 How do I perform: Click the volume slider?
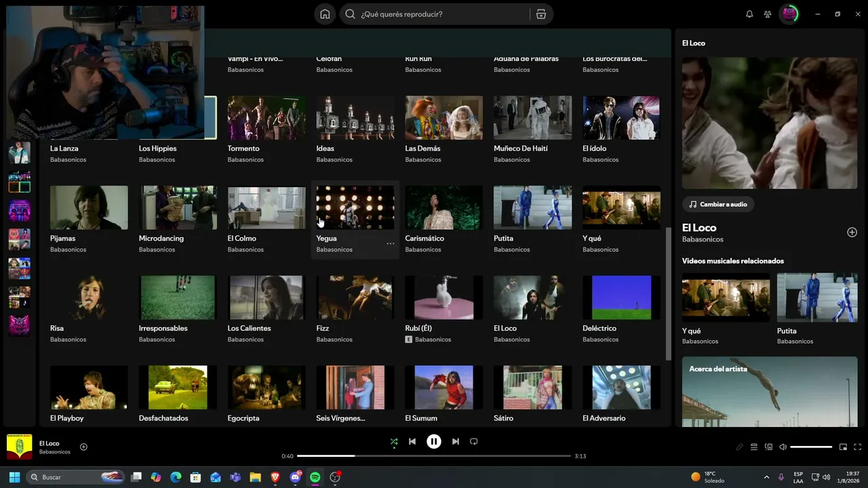[x=811, y=447]
